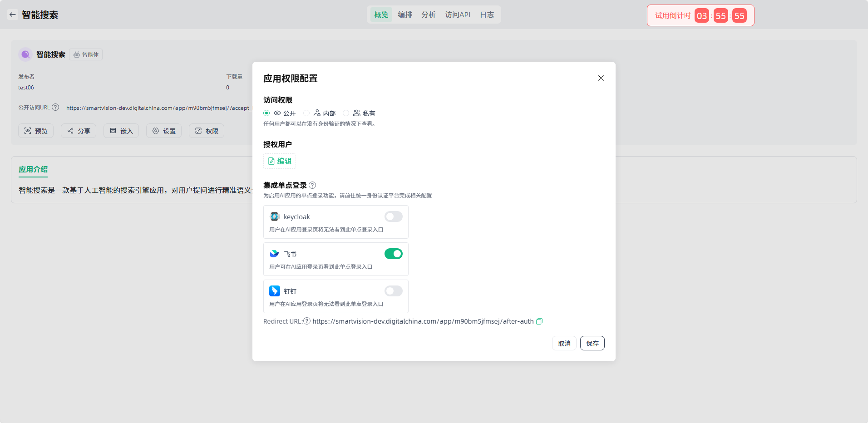This screenshot has width=868, height=423.
Task: Copy the Redirect URL with copy icon
Action: tap(539, 321)
